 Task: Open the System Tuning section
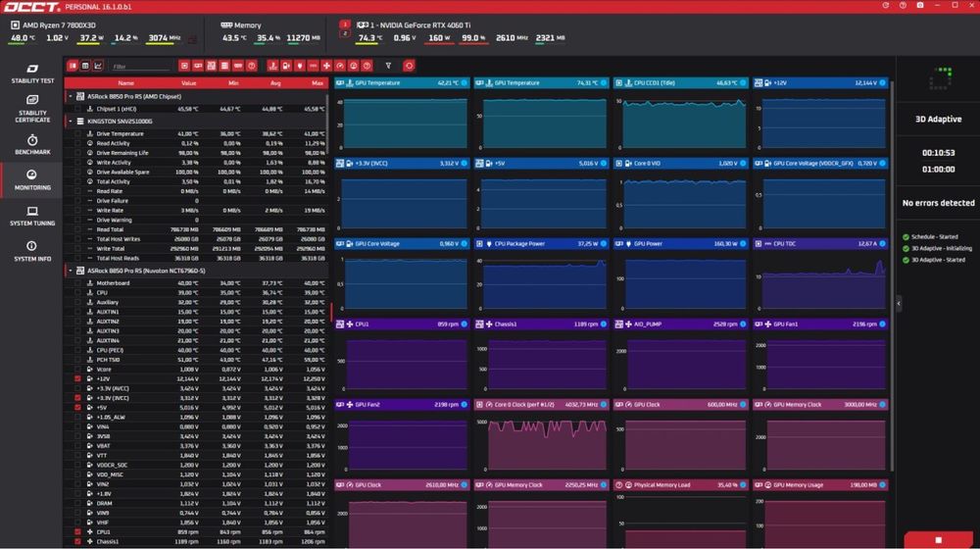click(32, 216)
